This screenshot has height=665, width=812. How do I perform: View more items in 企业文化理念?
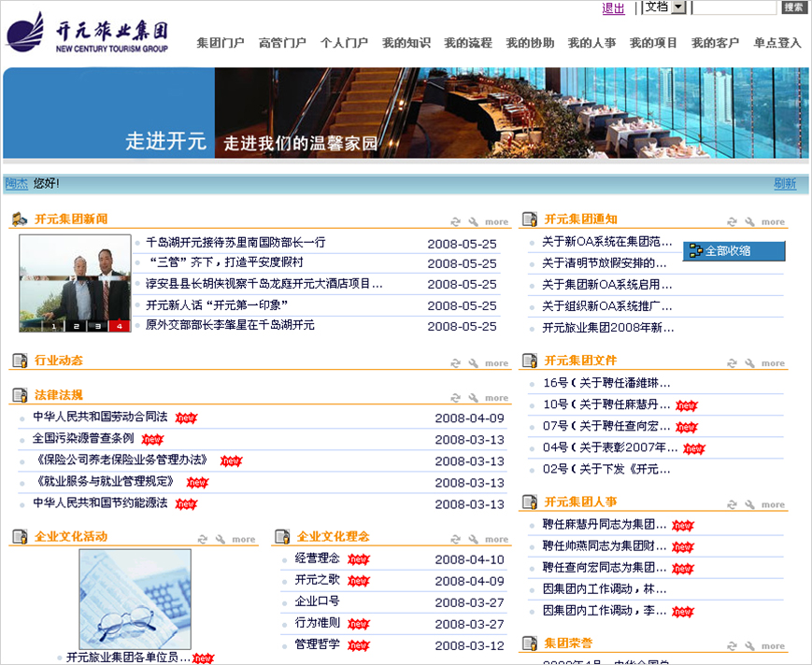point(496,539)
